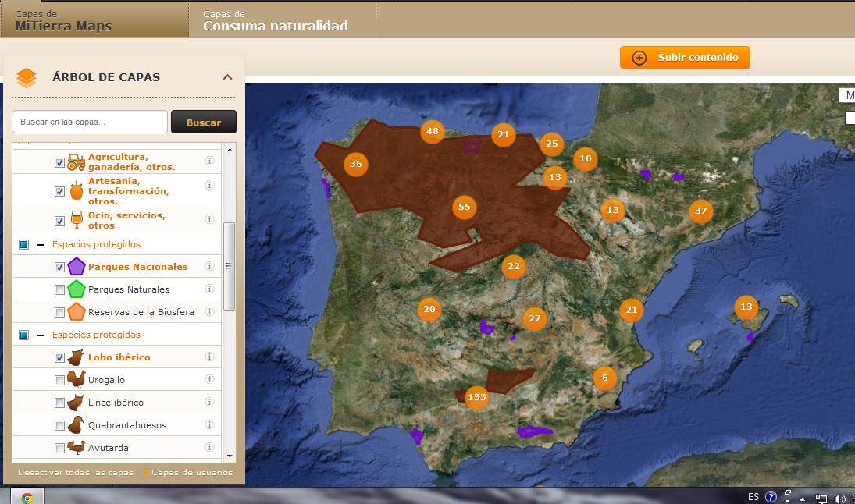The height and width of the screenshot is (504, 855).
Task: Disable the Lobo ibérico checkbox
Action: (x=58, y=357)
